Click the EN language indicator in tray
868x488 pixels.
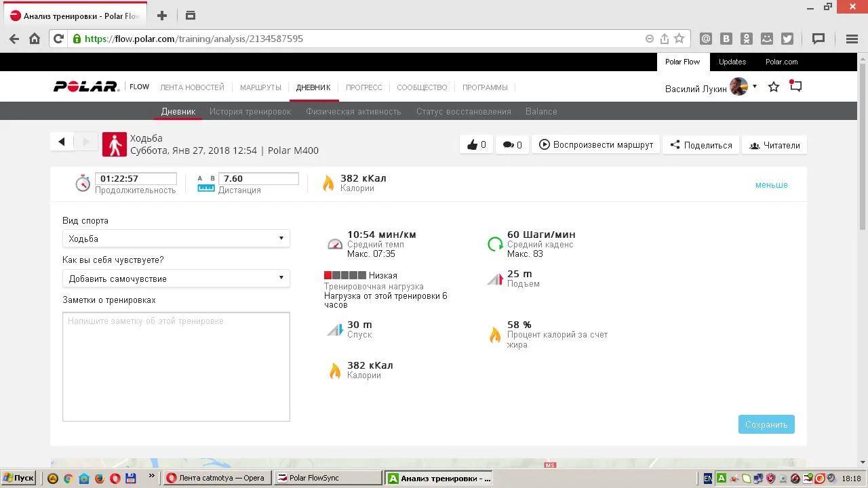click(707, 479)
